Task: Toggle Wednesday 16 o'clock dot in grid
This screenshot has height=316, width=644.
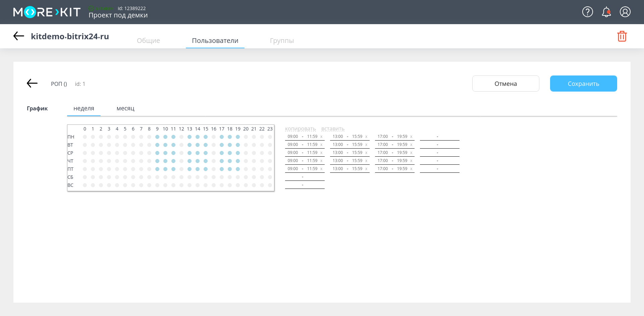Action: (214, 153)
